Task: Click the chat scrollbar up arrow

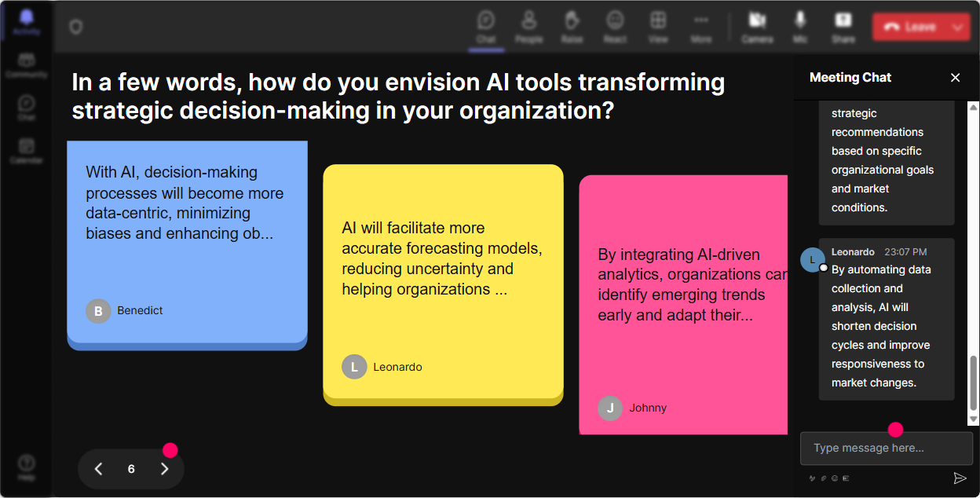Action: pos(974,107)
